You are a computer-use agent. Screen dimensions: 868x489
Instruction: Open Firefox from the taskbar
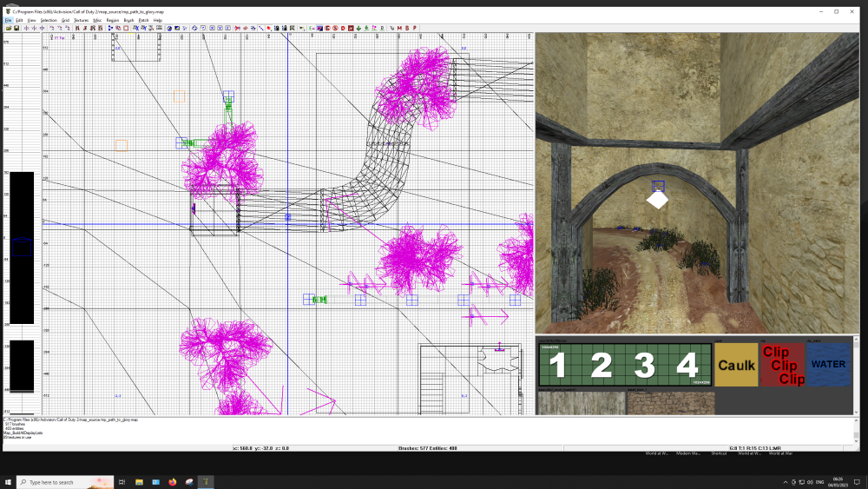click(172, 482)
